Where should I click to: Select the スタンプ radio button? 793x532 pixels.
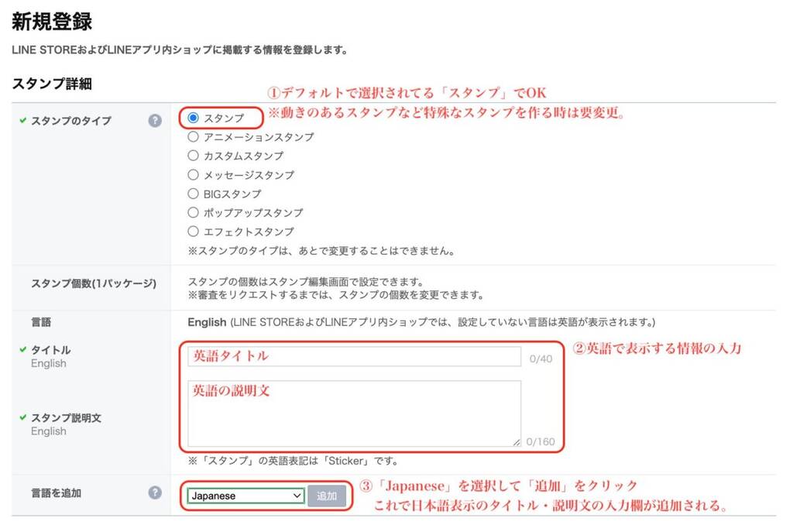coord(193,118)
